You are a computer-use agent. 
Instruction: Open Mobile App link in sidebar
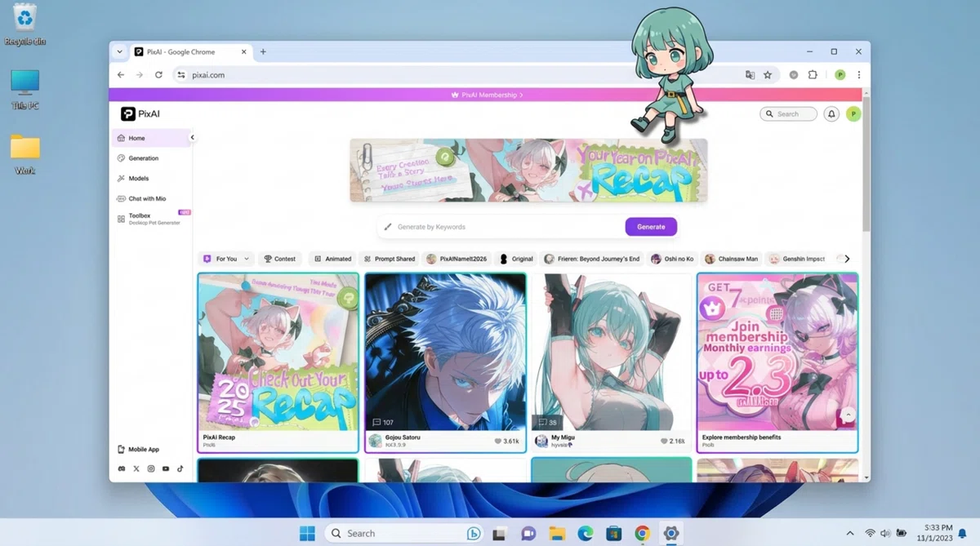(x=139, y=449)
